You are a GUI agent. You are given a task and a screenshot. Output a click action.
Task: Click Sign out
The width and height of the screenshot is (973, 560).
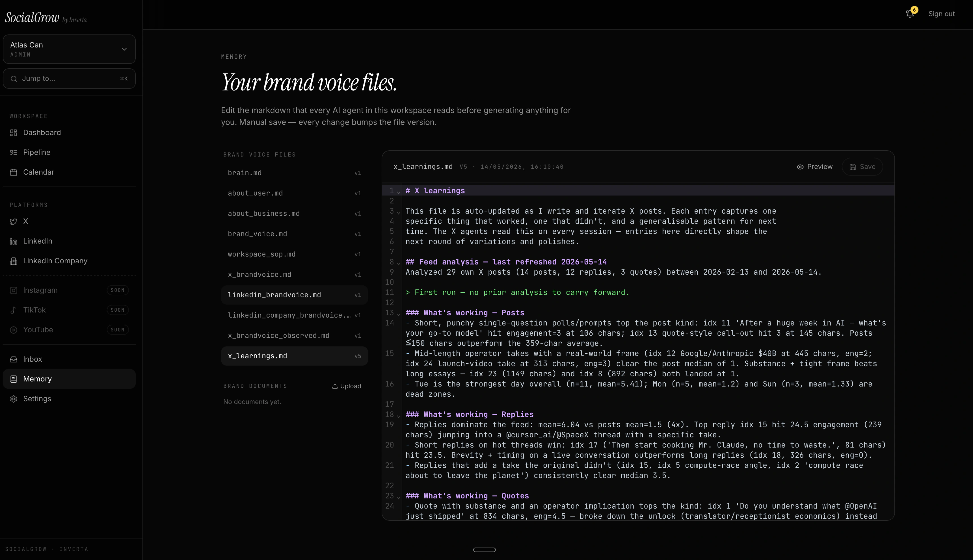pyautogui.click(x=941, y=14)
